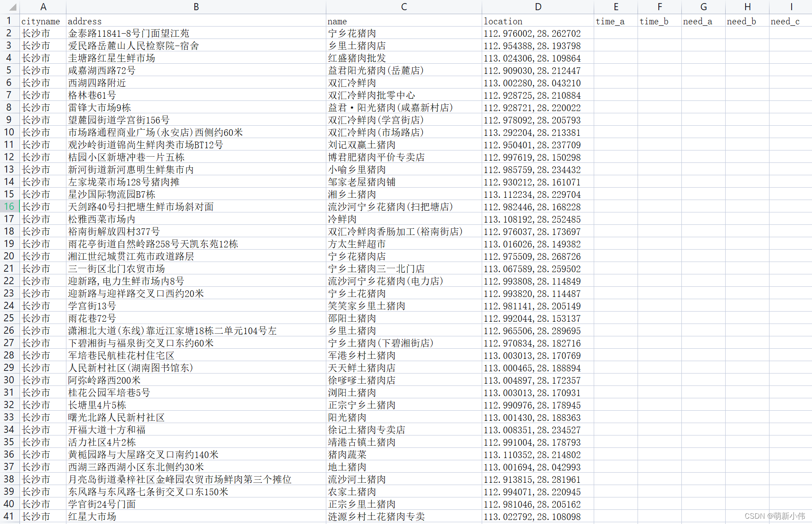
Task: Select address cell 迎新路与迎祥路交叉口西约20米
Action: tap(196, 293)
